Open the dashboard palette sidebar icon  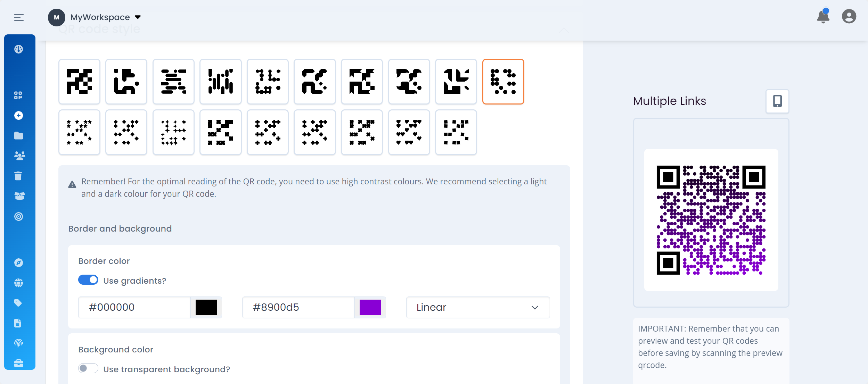(x=19, y=49)
